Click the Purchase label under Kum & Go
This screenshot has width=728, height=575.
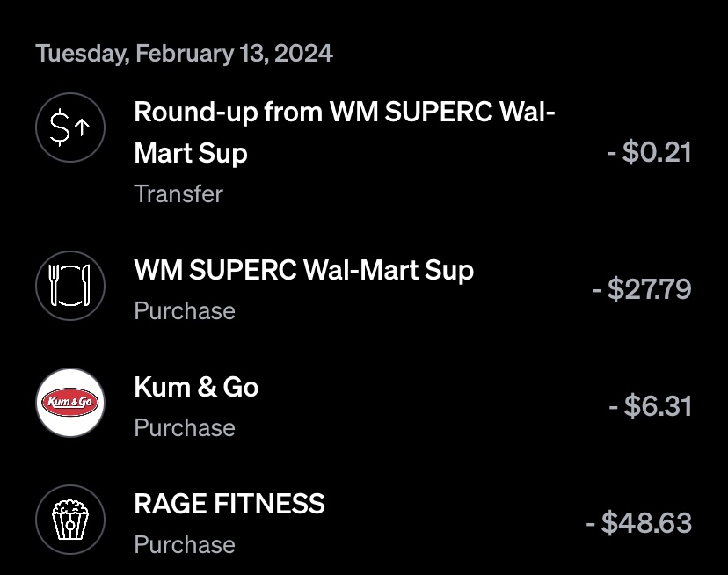pyautogui.click(x=185, y=427)
